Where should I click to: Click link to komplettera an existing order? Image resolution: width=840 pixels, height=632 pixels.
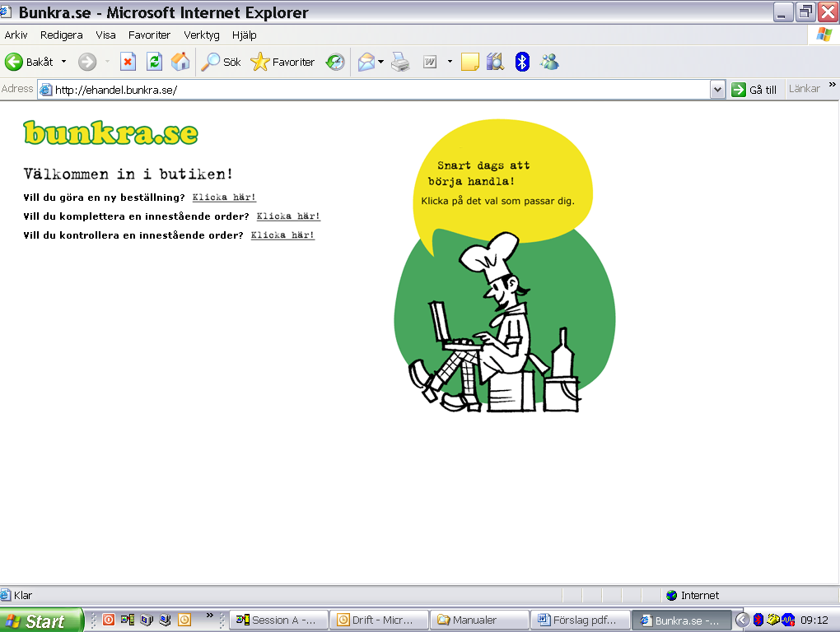tap(288, 216)
